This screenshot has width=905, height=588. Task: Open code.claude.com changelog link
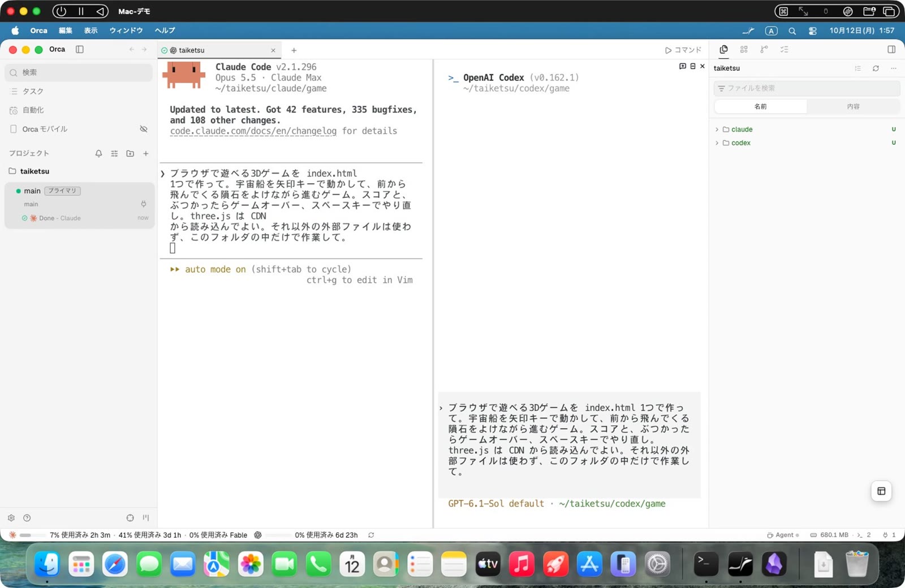click(x=253, y=131)
